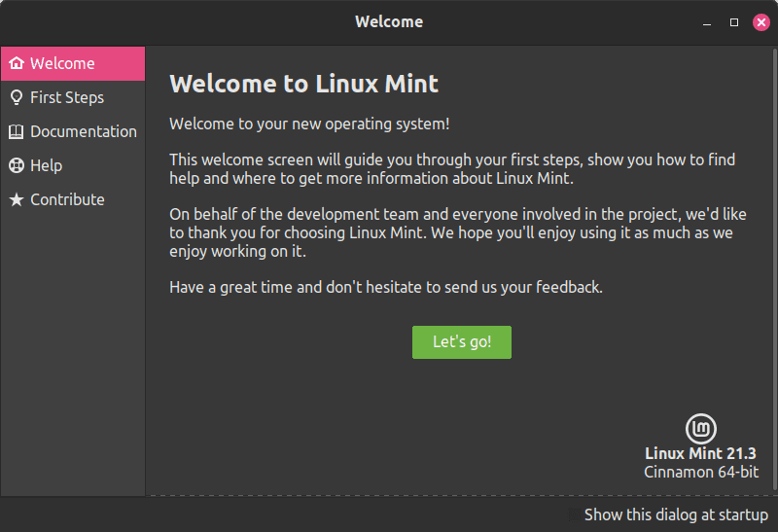Screen dimensions: 778x532
Task: Click the star Contribute icon
Action: point(17,199)
